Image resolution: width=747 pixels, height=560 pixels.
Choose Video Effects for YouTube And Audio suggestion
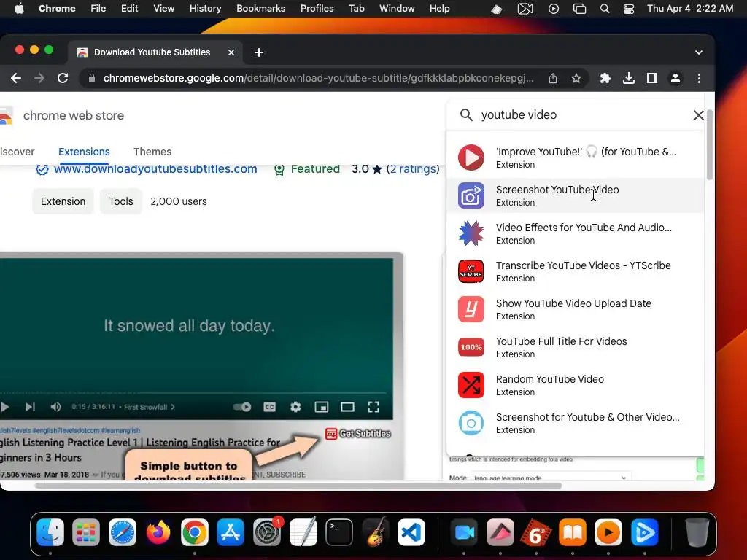pyautogui.click(x=575, y=233)
